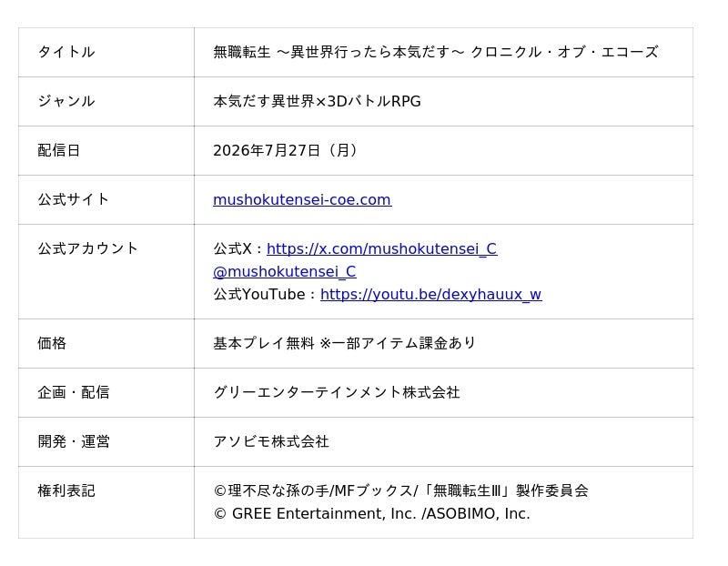This screenshot has height=566, width=728.
Task: Click the release date 2026年7月27日(月)
Action: click(x=285, y=150)
